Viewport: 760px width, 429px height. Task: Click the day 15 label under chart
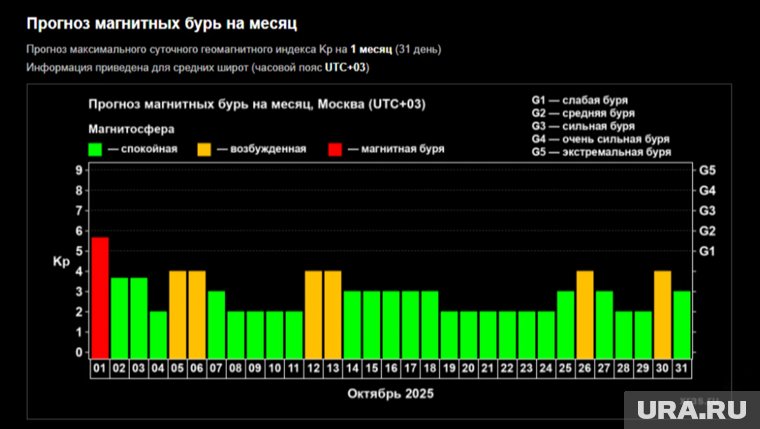click(x=371, y=367)
